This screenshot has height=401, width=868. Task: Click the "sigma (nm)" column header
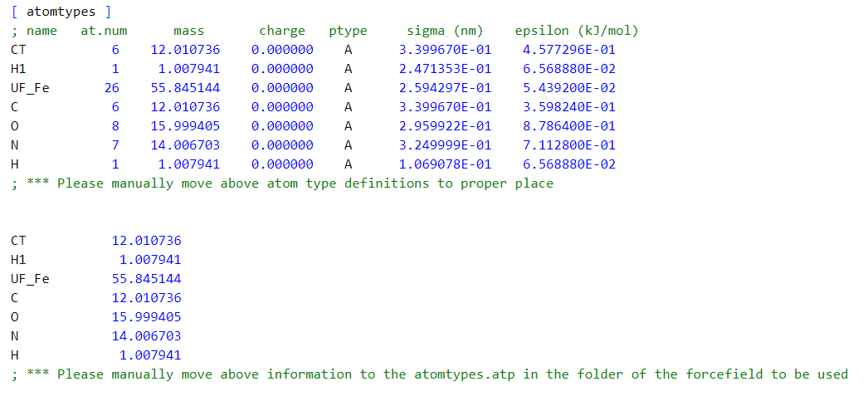(x=444, y=31)
